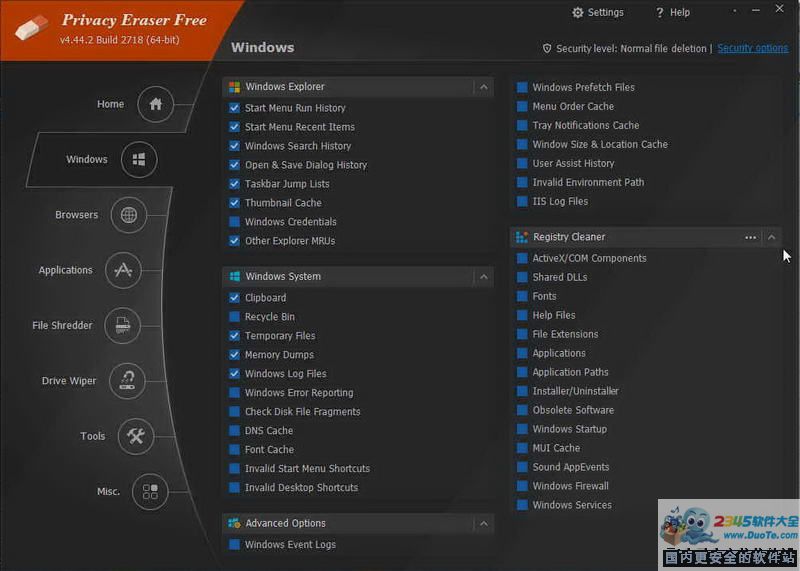
Task: Open the Settings button
Action: 598,12
